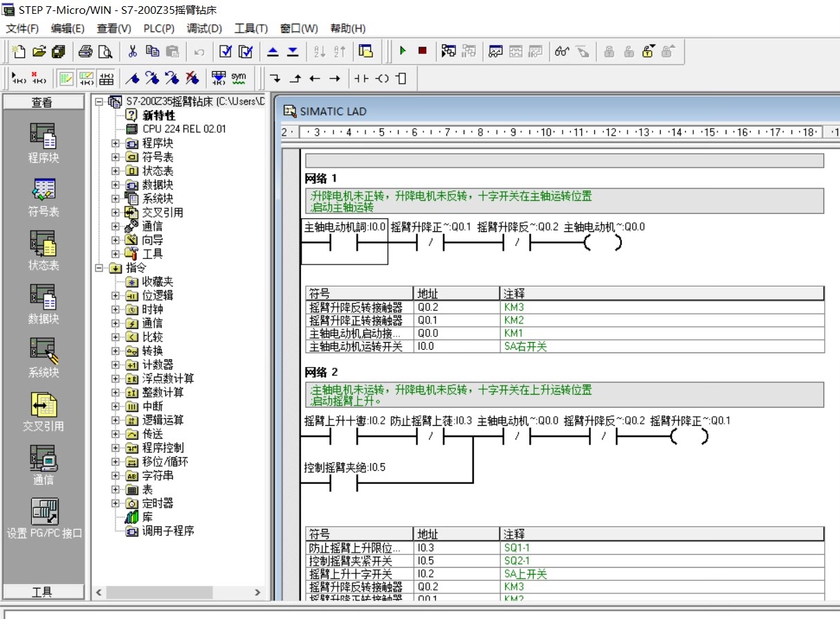Open the 查看(V) menu

[x=113, y=28]
